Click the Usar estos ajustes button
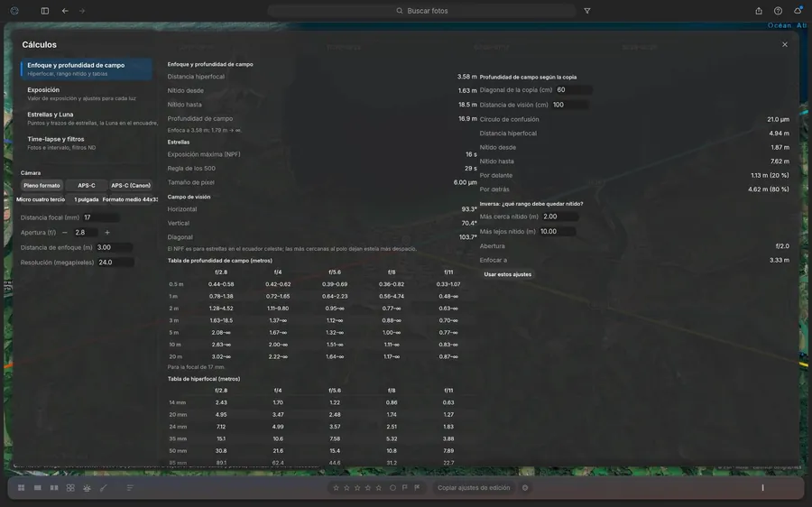The height and width of the screenshot is (507, 812). coord(507,274)
